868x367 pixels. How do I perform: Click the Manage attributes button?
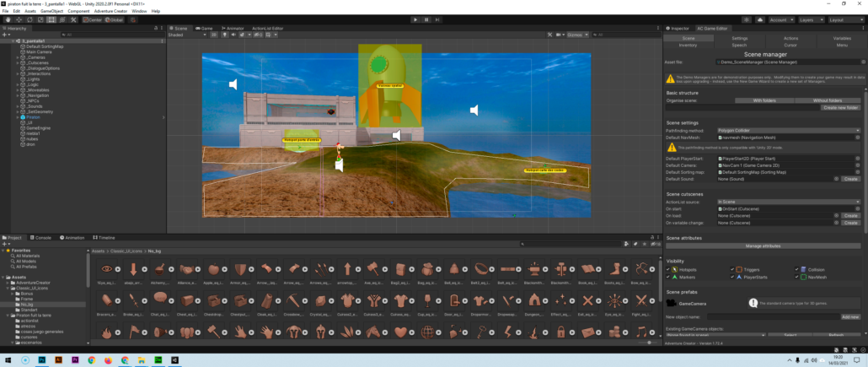click(765, 246)
